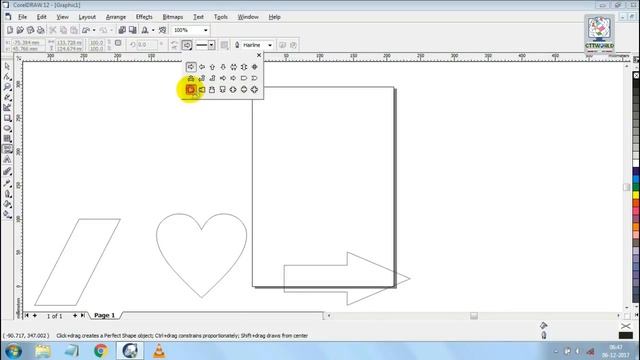Open the Layout menu
This screenshot has height=360, width=640.
(87, 17)
